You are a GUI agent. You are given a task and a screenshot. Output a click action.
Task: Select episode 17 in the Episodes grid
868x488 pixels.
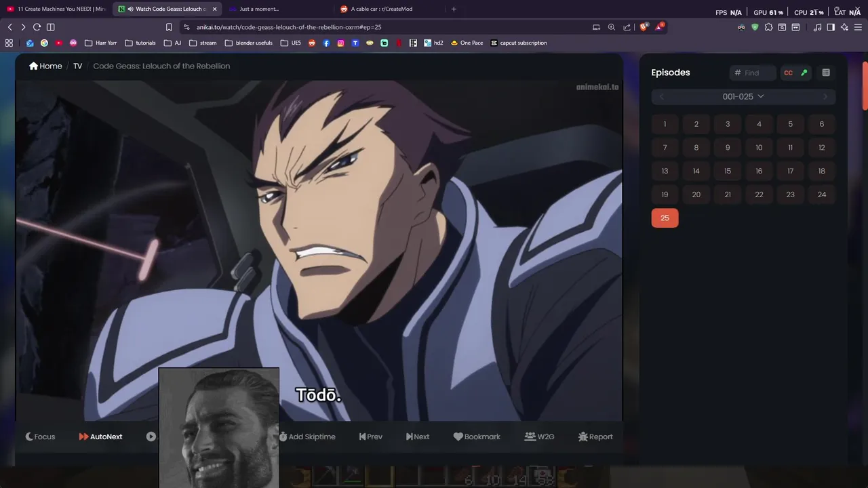[790, 171]
